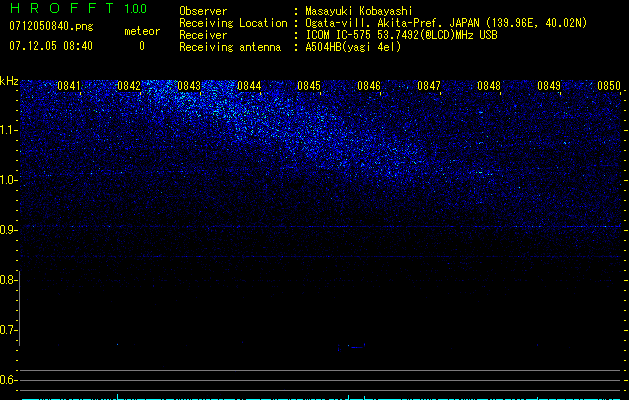Click the 0.6 frequency axis label
Viewport: 629px width, 400px height.
[8, 380]
